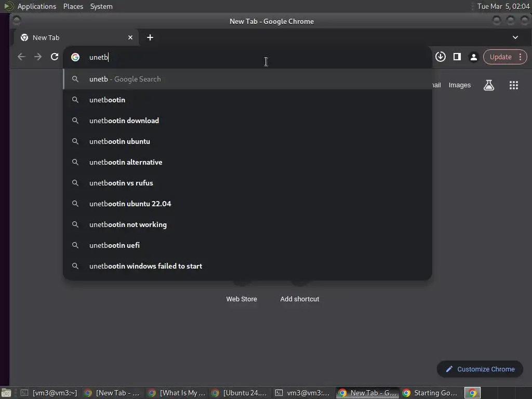Switch to '[What Is My ...' taskbar window

(178, 393)
